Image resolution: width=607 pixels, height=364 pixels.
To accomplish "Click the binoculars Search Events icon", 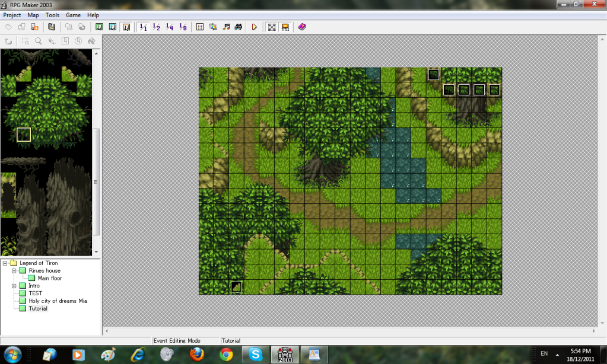I will pyautogui.click(x=239, y=27).
